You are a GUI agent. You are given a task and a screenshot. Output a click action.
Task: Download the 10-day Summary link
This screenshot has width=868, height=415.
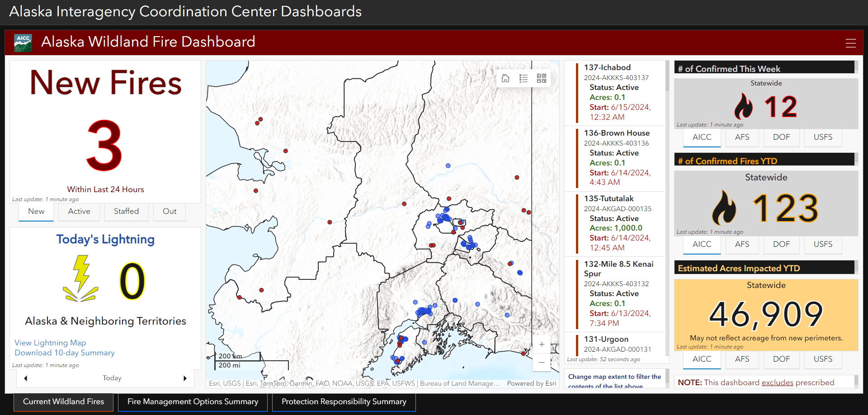click(x=65, y=353)
